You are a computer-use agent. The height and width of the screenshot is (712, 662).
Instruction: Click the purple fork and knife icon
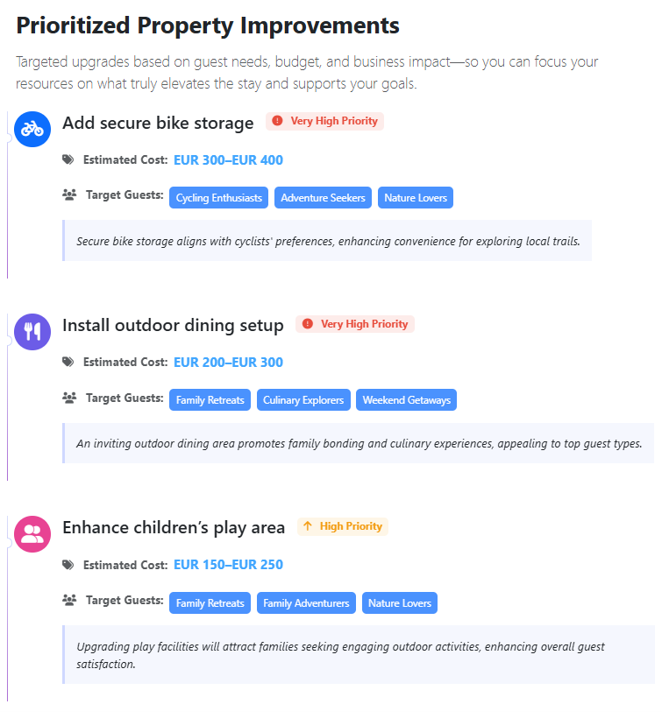point(32,331)
